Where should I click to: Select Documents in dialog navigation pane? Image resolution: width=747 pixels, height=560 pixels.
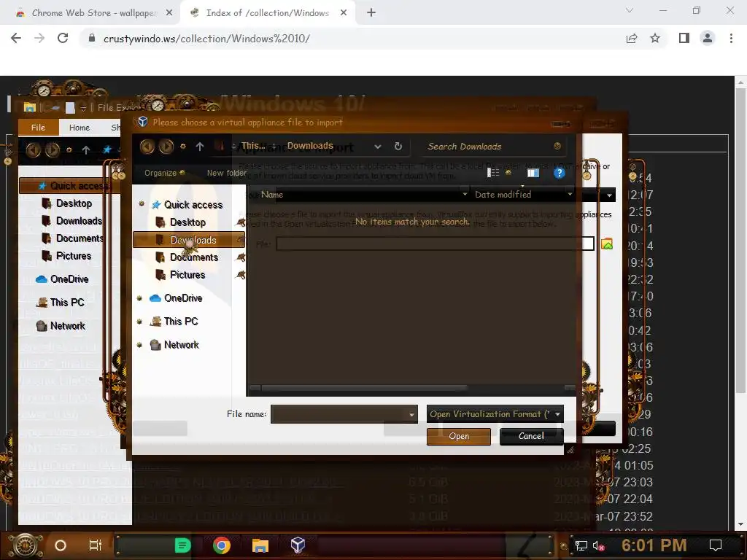(194, 257)
